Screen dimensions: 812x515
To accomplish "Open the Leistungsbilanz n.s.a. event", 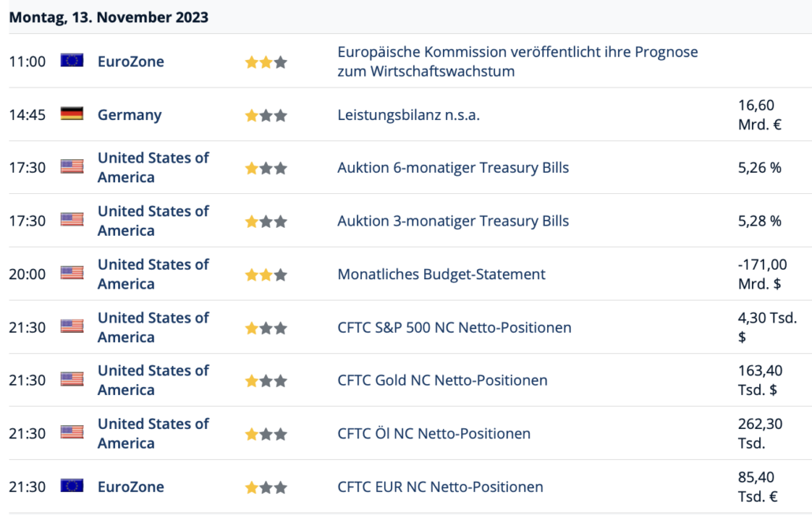I will (x=408, y=114).
